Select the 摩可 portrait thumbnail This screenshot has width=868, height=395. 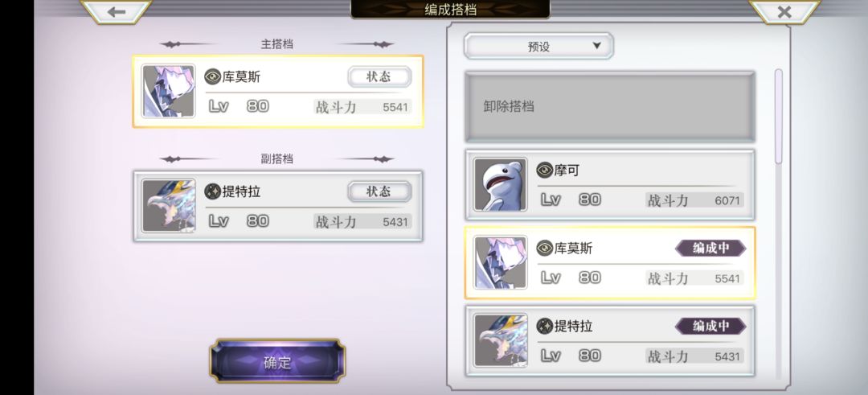point(501,184)
